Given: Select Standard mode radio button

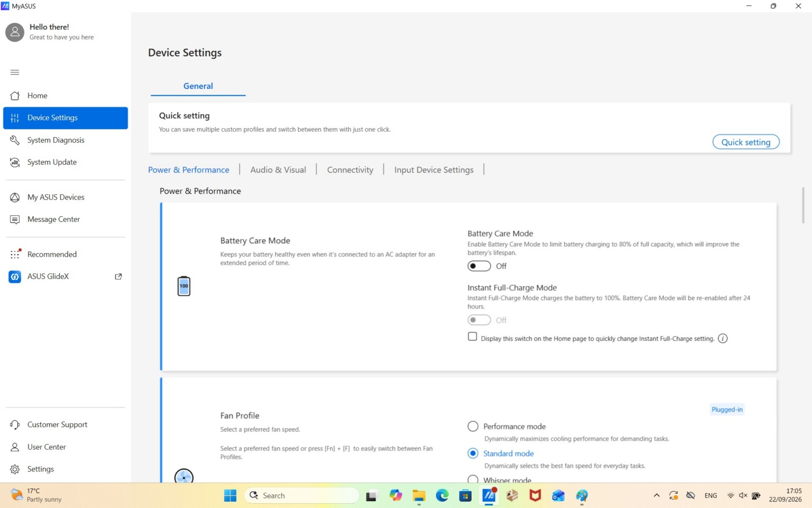Looking at the screenshot, I should [x=473, y=453].
